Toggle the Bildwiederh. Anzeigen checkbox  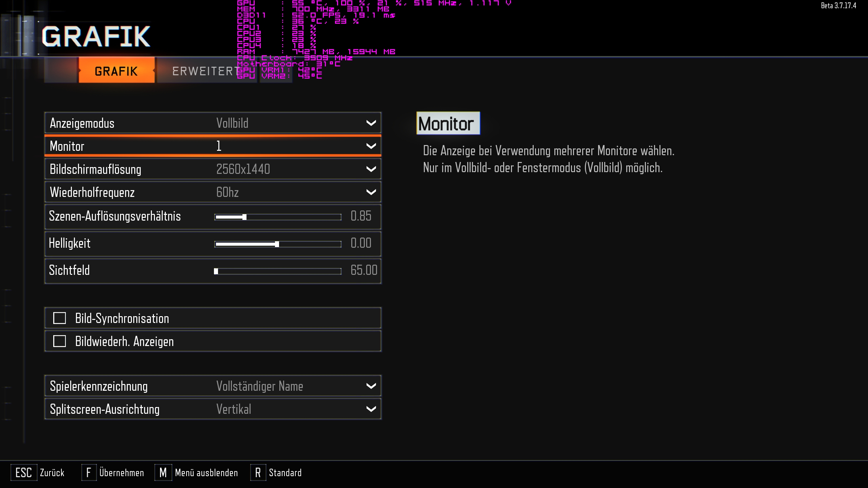(60, 341)
